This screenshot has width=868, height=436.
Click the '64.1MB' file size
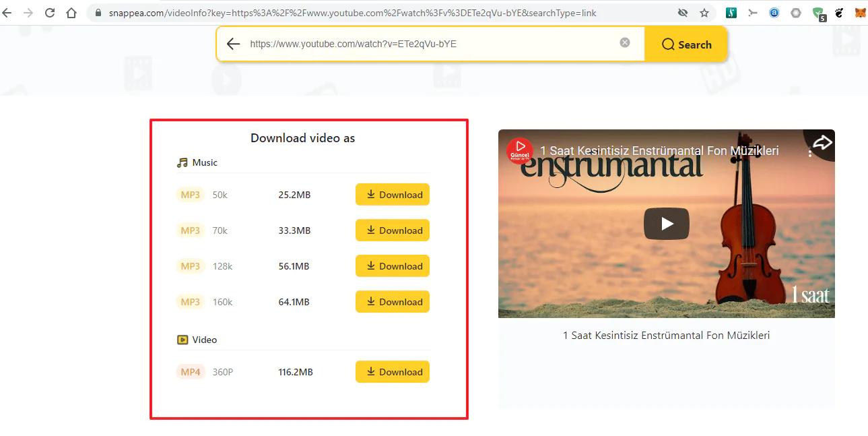click(294, 302)
